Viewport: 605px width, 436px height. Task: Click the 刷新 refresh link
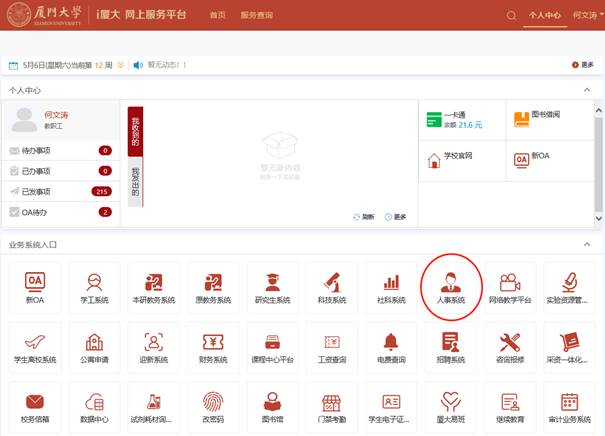(x=364, y=217)
